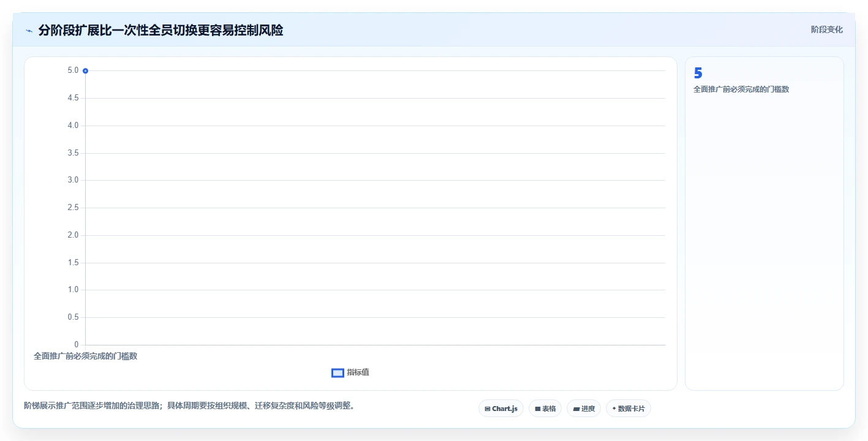
Task: Click the y-axis tick 4.0
Action: pos(73,126)
